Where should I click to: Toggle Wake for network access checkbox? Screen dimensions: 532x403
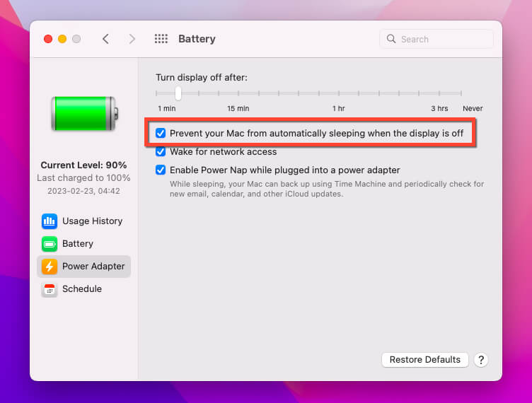coord(161,151)
